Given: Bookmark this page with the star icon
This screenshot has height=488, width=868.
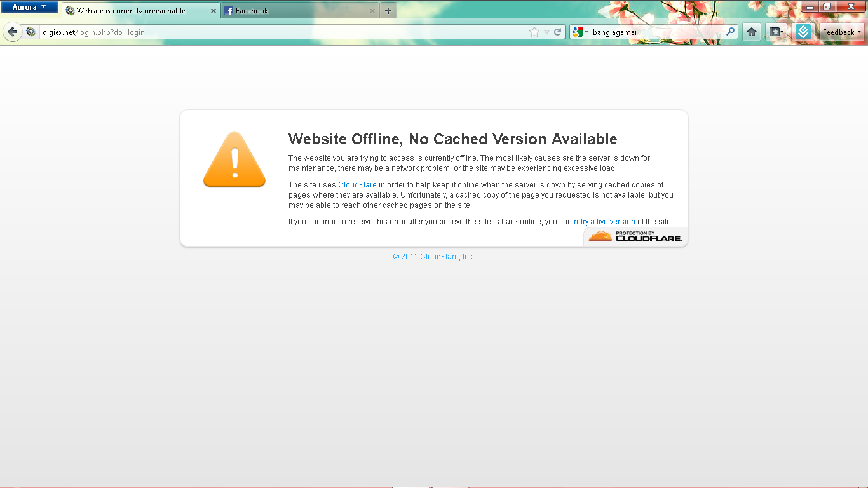Looking at the screenshot, I should point(534,32).
